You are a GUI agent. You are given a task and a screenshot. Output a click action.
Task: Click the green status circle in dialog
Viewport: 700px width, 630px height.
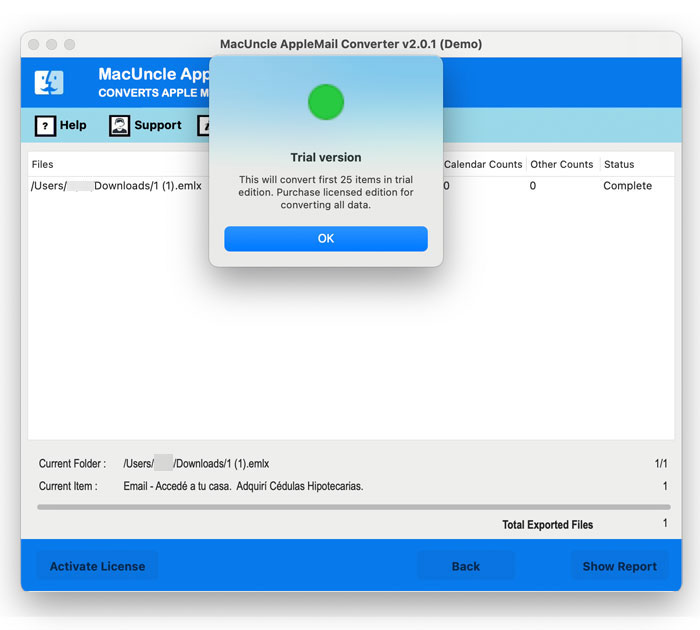326,102
